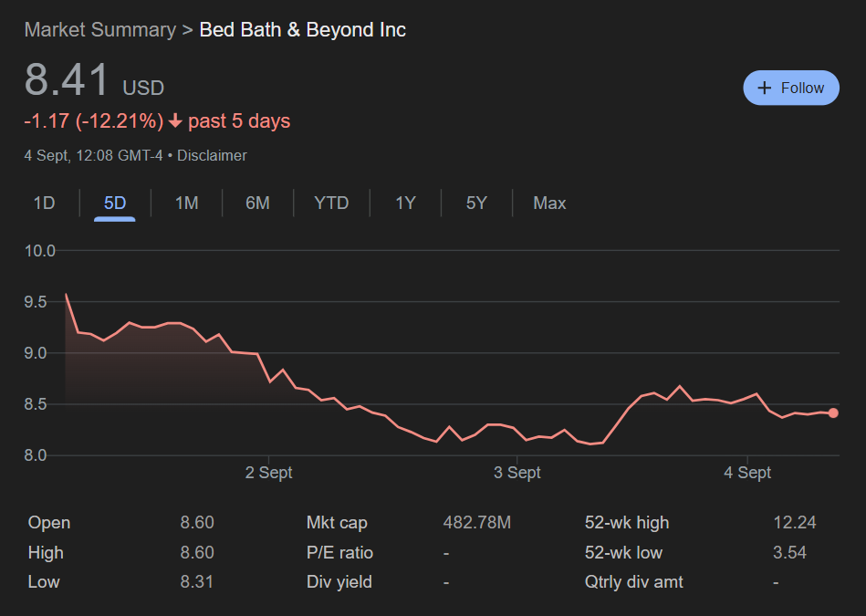This screenshot has width=866, height=616.
Task: Click the Qtrly div amt label
Action: tap(634, 581)
